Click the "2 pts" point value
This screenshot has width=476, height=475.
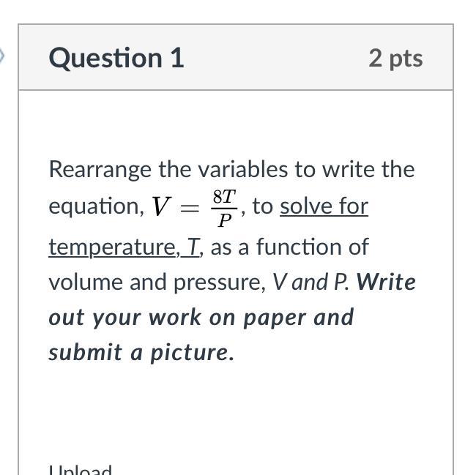point(395,58)
